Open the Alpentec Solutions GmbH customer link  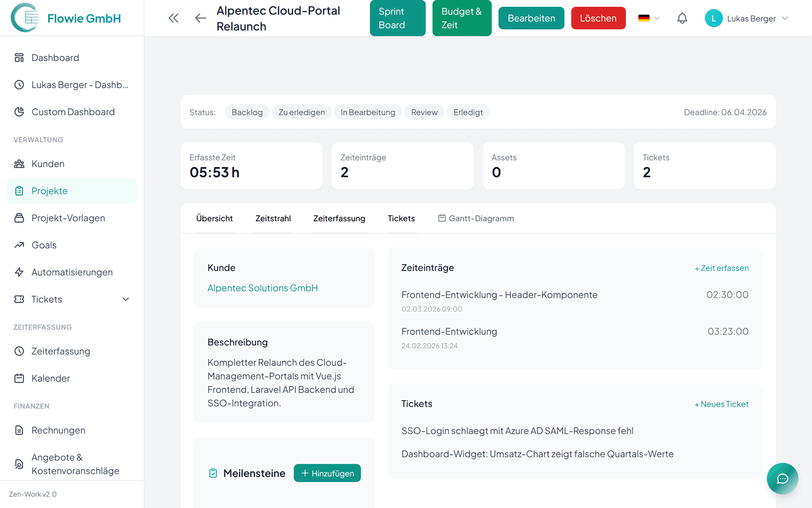[x=263, y=288]
